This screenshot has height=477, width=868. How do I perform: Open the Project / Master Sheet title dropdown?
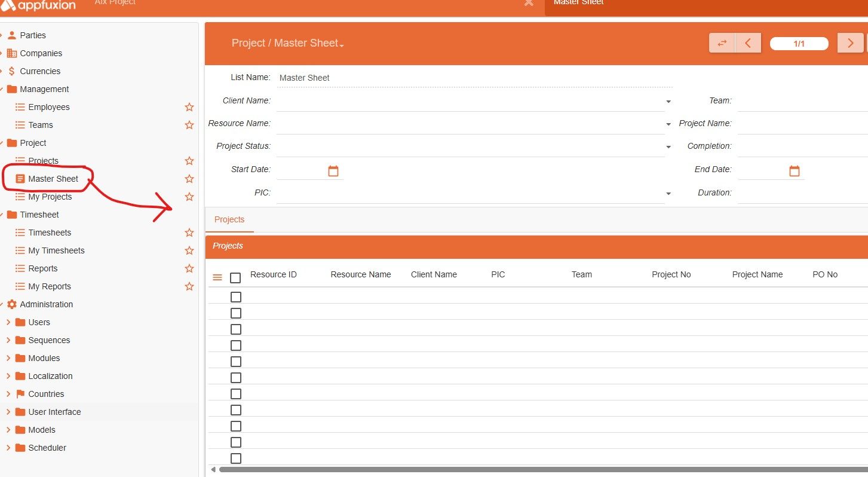tap(288, 43)
